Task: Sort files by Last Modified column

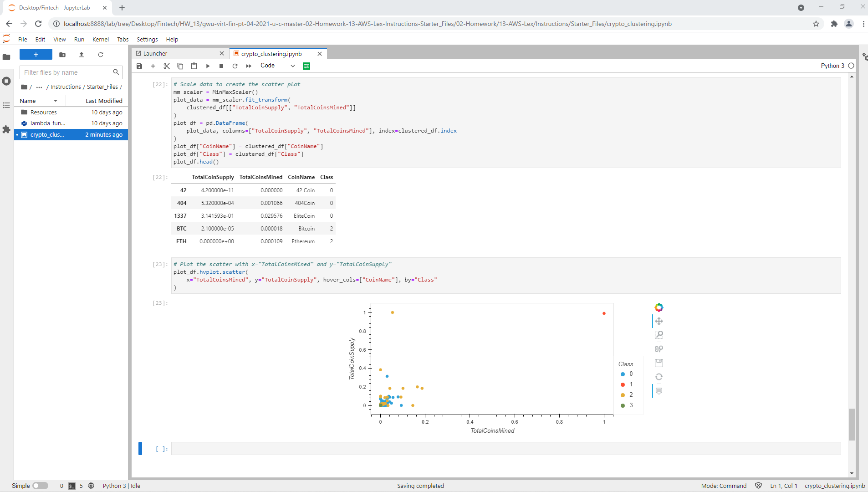Action: tap(104, 101)
